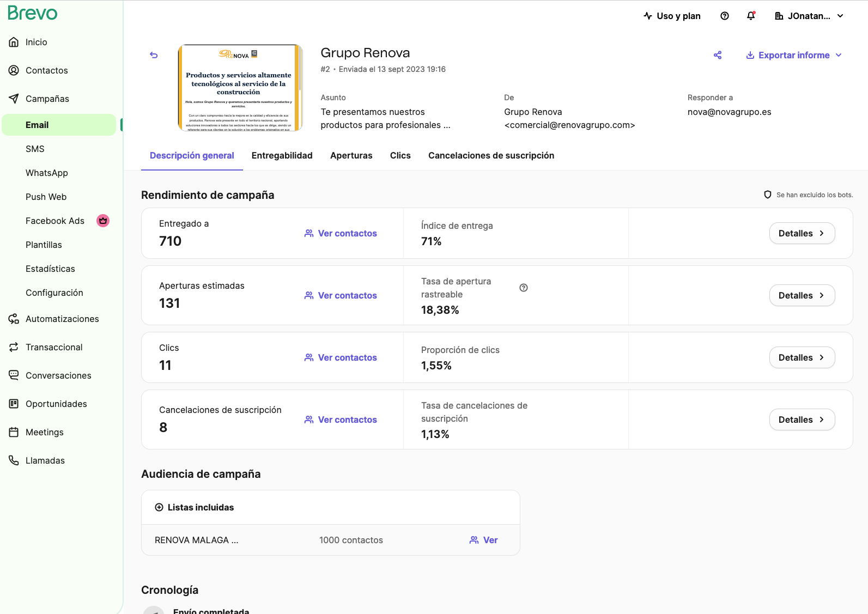Open Meetings calendar icon
Image resolution: width=868 pixels, height=614 pixels.
coord(14,432)
